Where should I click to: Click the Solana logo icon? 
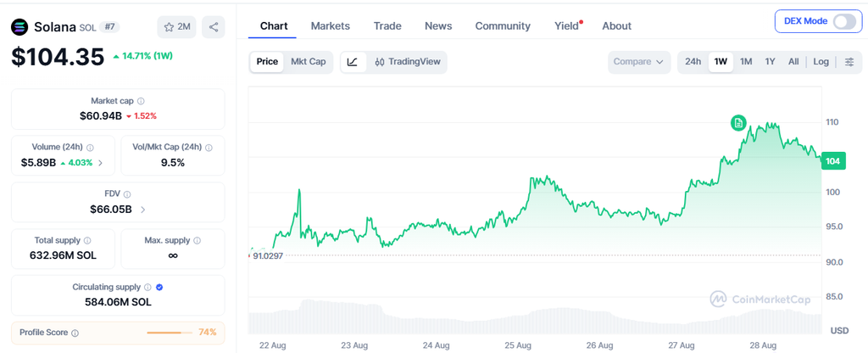pos(20,27)
